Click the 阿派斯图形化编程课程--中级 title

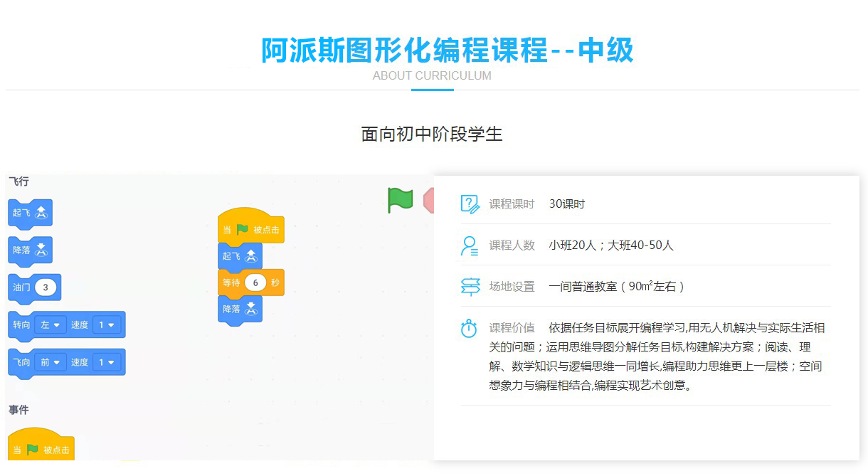(448, 50)
